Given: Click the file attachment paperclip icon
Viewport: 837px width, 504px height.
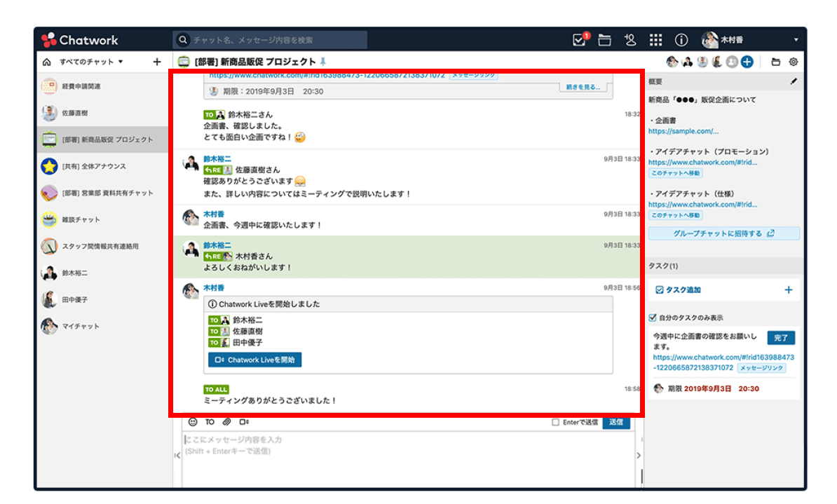Looking at the screenshot, I should (x=226, y=422).
